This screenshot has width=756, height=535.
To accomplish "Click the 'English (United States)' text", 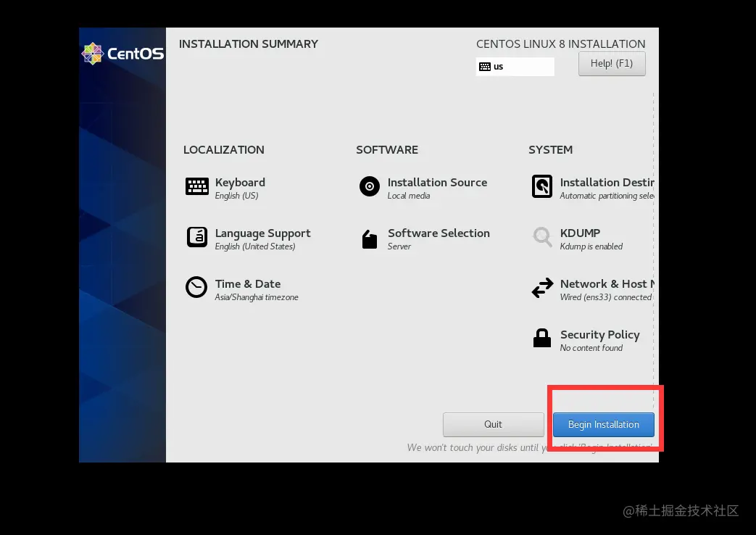I will point(255,246).
